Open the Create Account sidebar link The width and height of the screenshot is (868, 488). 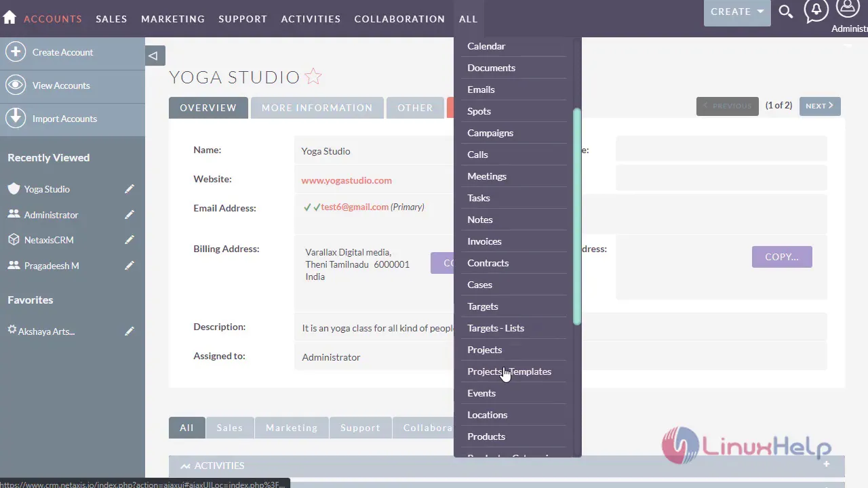pyautogui.click(x=62, y=52)
